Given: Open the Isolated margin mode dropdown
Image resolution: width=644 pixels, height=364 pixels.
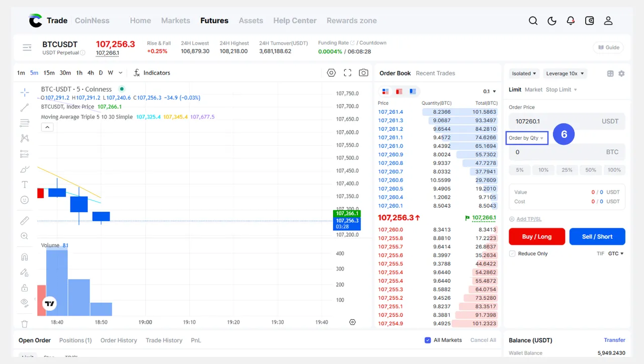Looking at the screenshot, I should point(524,73).
